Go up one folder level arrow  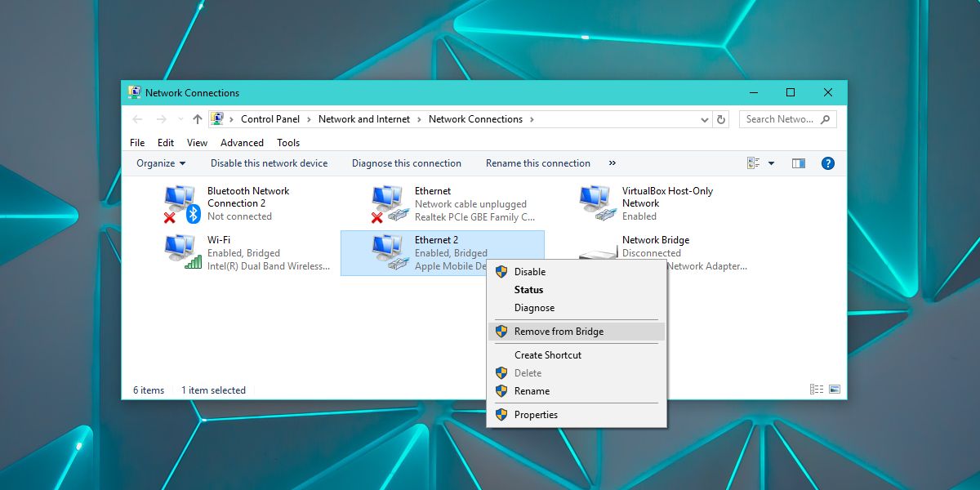coord(197,119)
